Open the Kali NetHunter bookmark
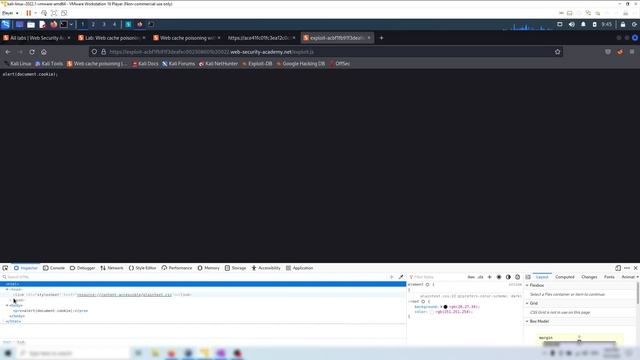The image size is (640, 360). pyautogui.click(x=218, y=64)
